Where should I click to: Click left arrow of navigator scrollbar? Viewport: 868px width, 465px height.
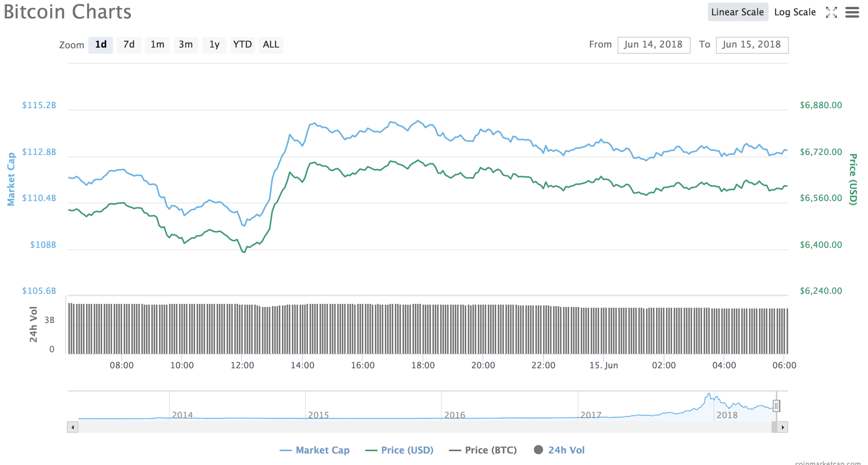coord(73,427)
